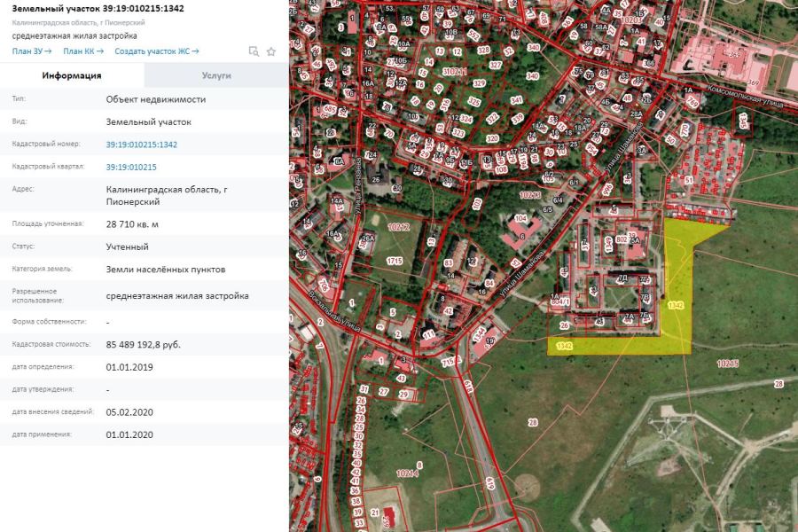
Task: Click quarter label 10212 on map
Action: tap(398, 228)
